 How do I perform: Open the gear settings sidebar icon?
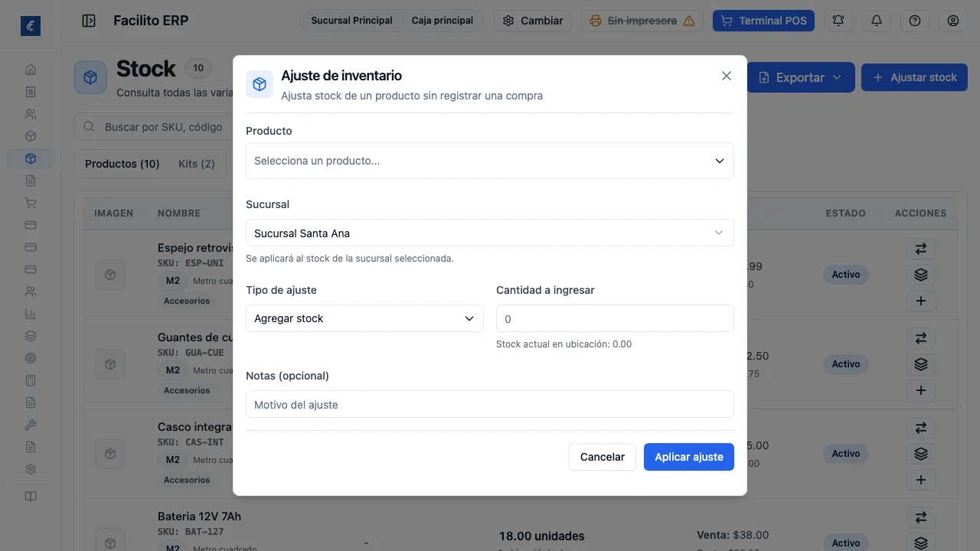pos(31,469)
